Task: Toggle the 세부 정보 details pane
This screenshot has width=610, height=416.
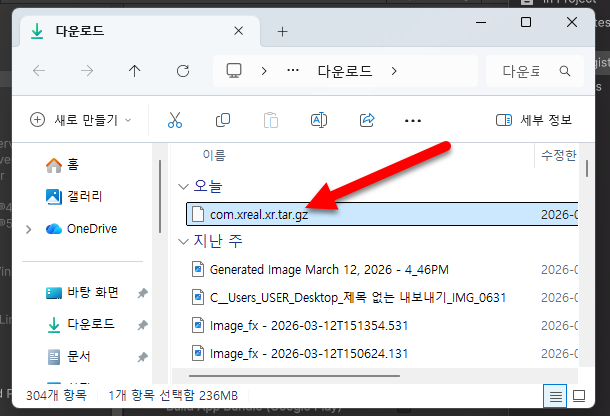Action: (533, 120)
